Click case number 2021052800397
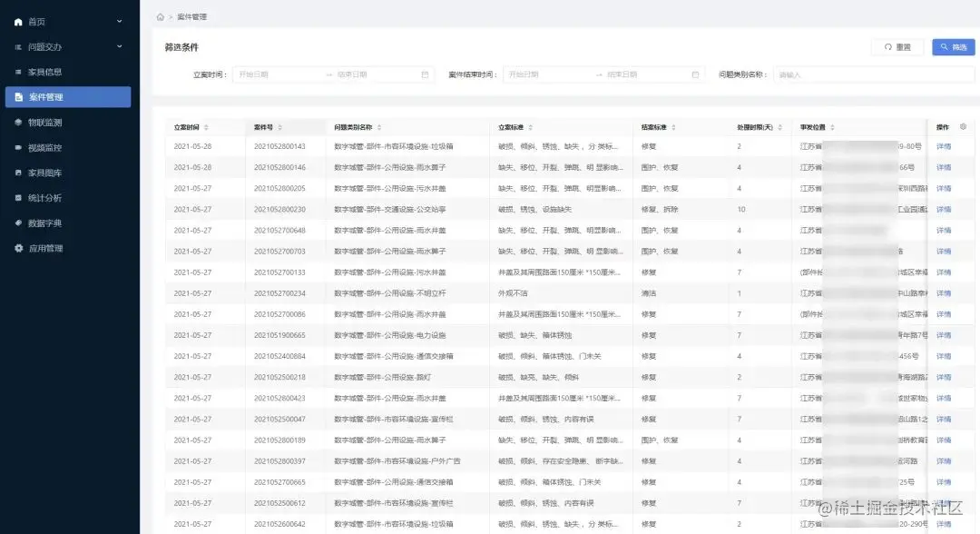Screen dimensions: 980x534 click(x=279, y=461)
